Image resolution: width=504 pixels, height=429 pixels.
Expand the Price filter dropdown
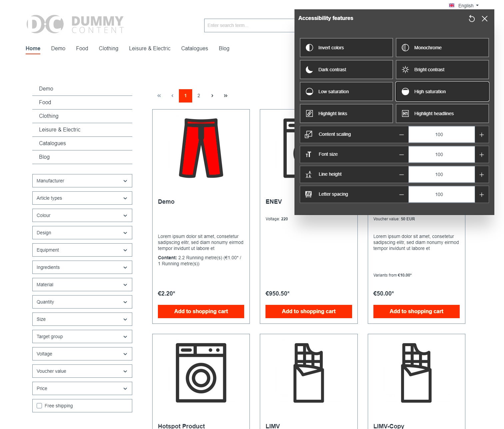click(x=82, y=388)
